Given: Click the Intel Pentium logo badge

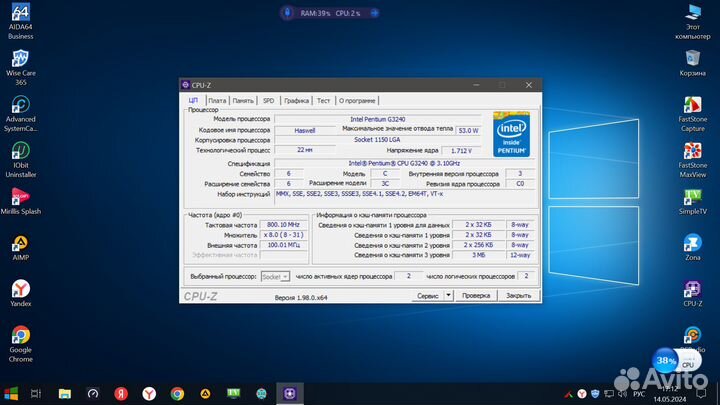Looking at the screenshot, I should [511, 134].
